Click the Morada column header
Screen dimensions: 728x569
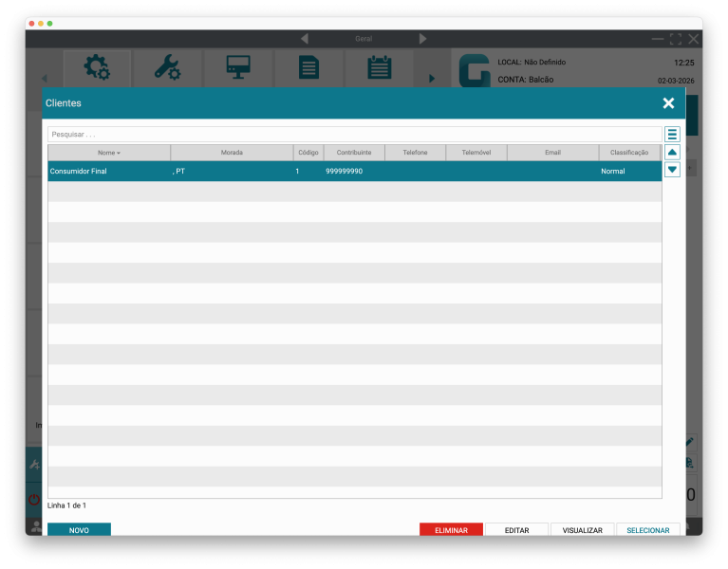coord(232,153)
